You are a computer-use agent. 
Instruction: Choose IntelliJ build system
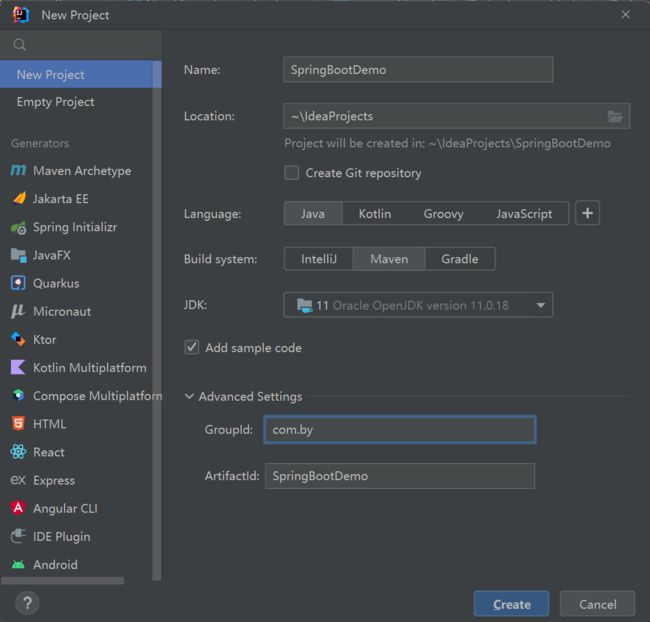click(319, 259)
